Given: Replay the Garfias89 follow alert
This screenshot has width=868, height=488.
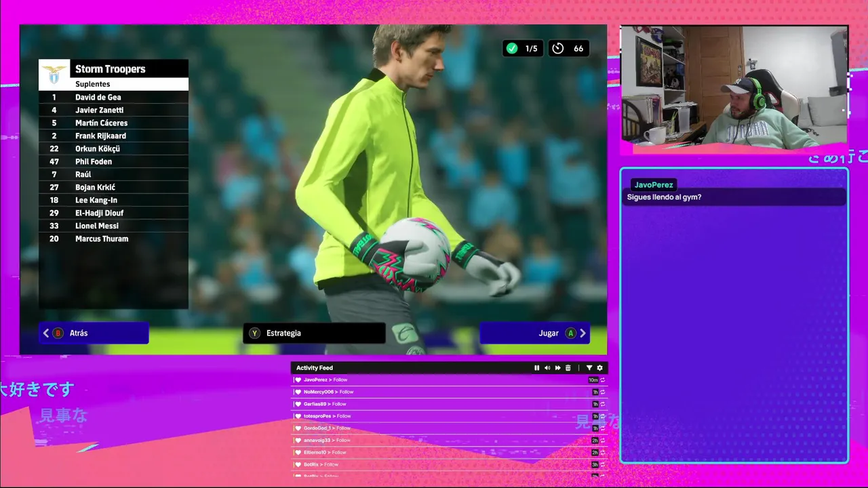Looking at the screenshot, I should pos(602,405).
